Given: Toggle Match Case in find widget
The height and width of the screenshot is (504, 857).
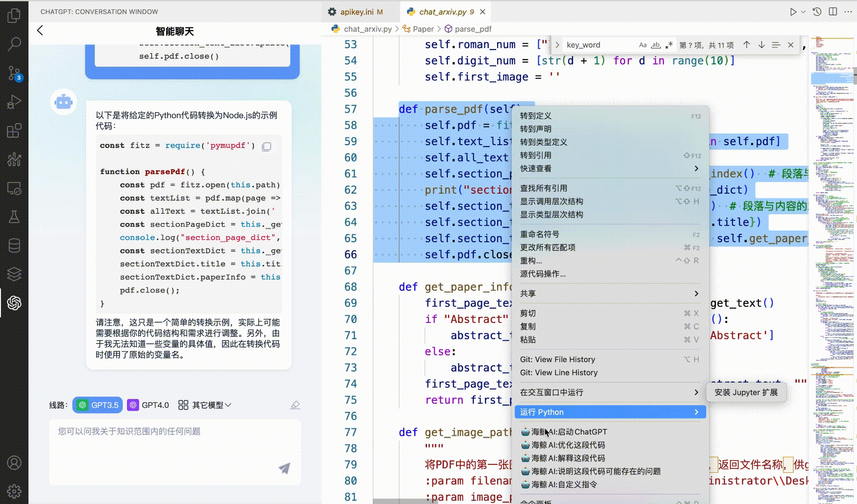Looking at the screenshot, I should (x=643, y=45).
